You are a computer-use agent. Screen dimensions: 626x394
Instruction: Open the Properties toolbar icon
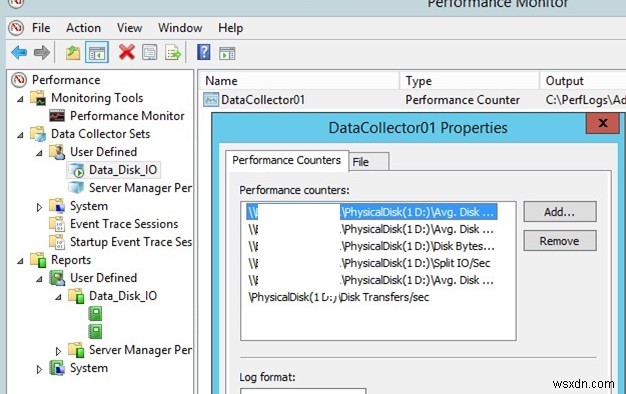[149, 52]
